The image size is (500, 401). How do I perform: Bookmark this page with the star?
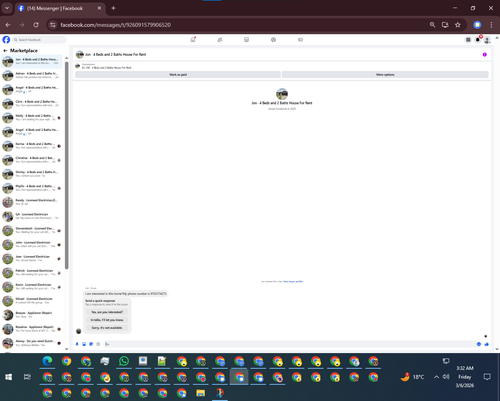tap(458, 25)
